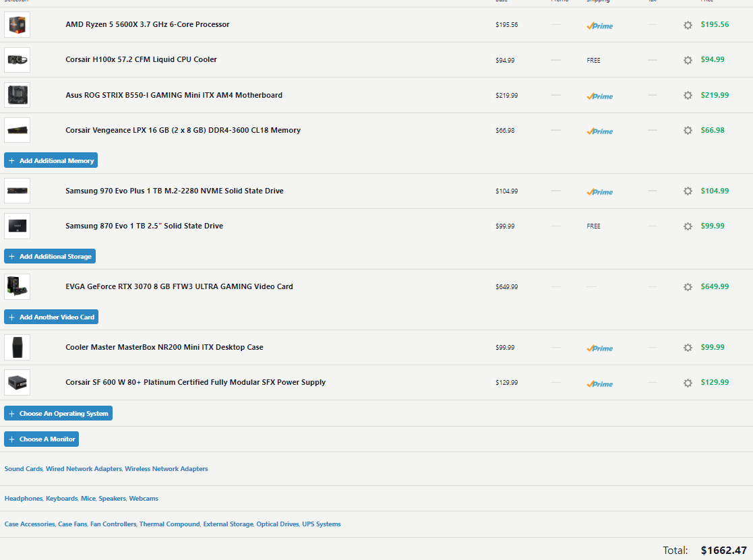Click the Corsair Vengeance LPX memory thumbnail
The height and width of the screenshot is (560, 753).
pos(18,130)
